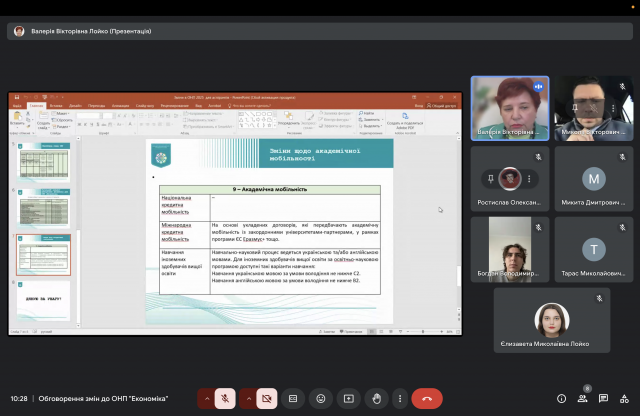Unmute the microphone
This screenshot has width=640, height=416.
(226, 398)
